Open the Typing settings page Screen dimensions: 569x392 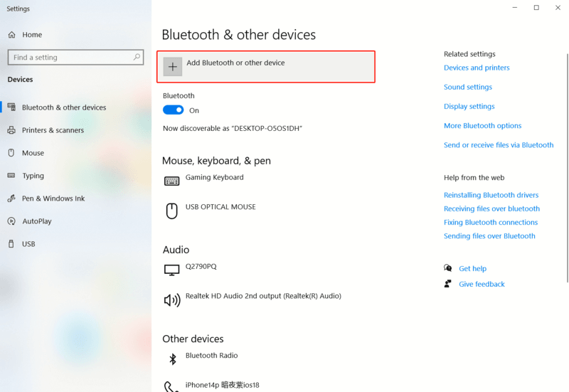[33, 176]
